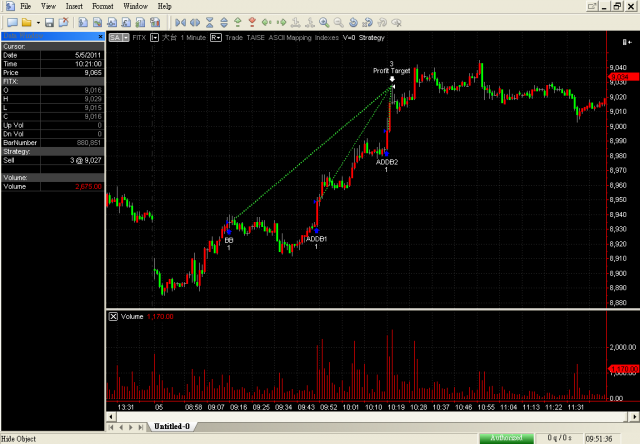640x444 pixels.
Task: Click the Zoom Out magnifier icon
Action: pyautogui.click(x=338, y=22)
